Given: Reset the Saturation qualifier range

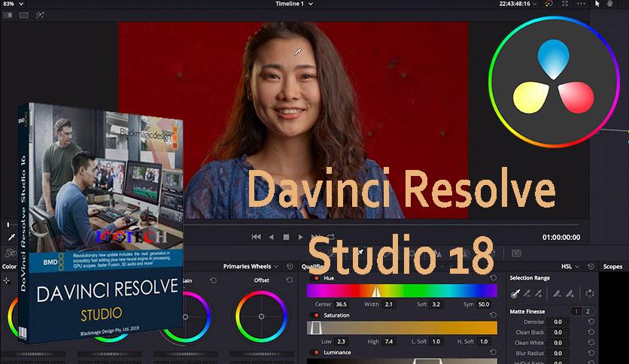Looking at the screenshot, I should (x=493, y=315).
